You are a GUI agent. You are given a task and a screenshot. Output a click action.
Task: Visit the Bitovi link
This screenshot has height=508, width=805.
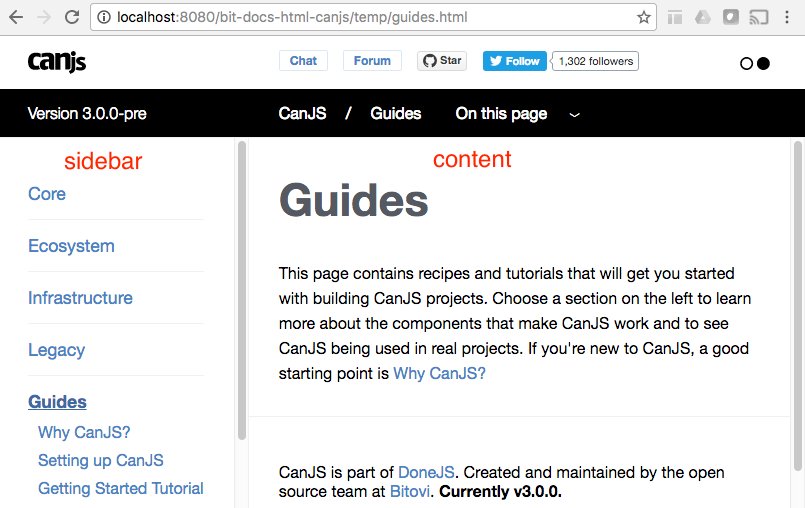(410, 492)
